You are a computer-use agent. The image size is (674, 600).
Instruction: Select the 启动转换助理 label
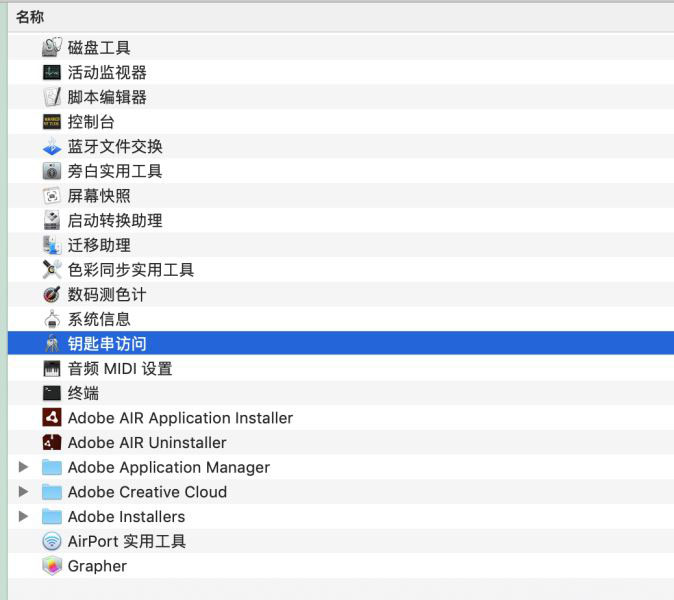[115, 220]
